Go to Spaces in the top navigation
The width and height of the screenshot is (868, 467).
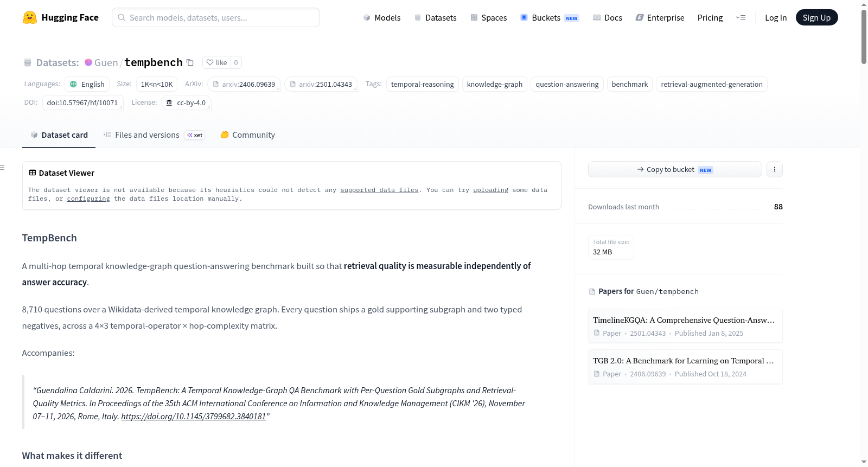pos(488,17)
